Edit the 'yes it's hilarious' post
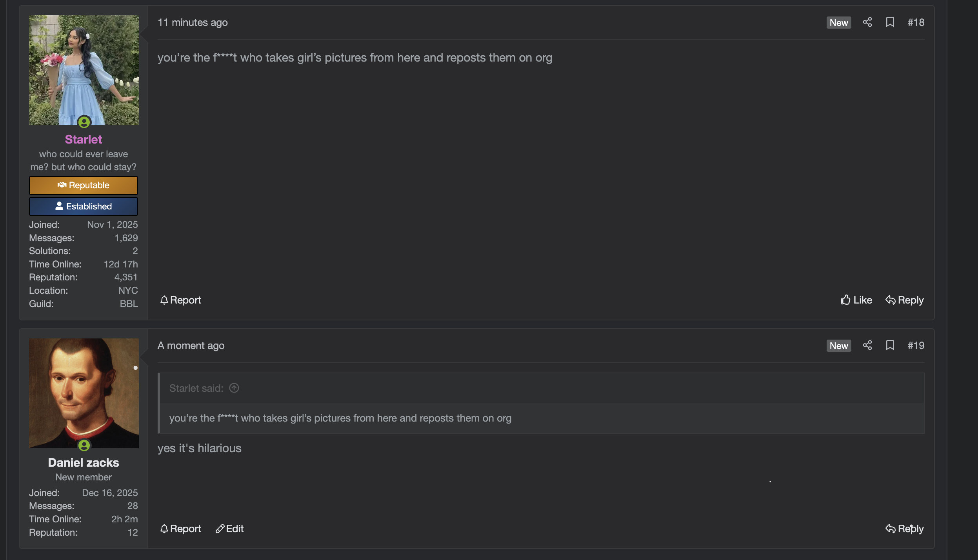The image size is (978, 560). pos(230,529)
